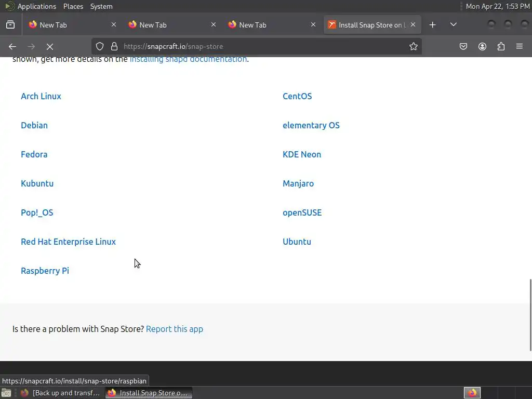532x399 pixels.
Task: Open the Places menu
Action: (73, 6)
